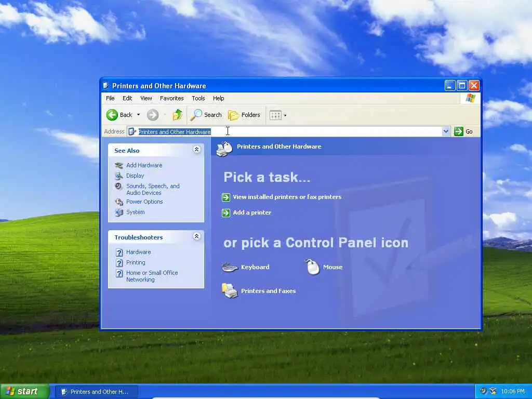This screenshot has width=532, height=399.
Task: Show the Folders pane
Action: click(x=244, y=115)
